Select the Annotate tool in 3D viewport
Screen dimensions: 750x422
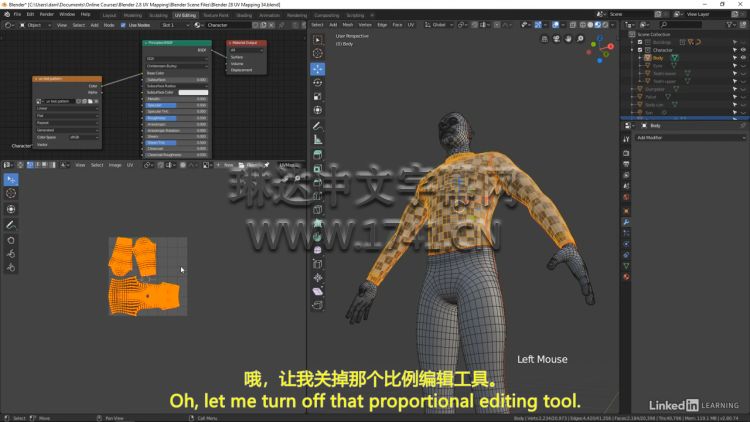[318, 126]
